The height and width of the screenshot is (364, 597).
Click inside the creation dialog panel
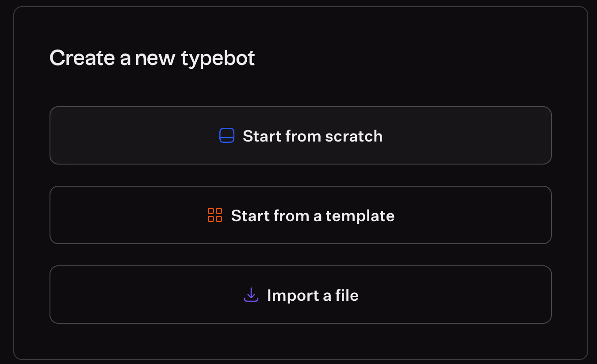point(301,88)
